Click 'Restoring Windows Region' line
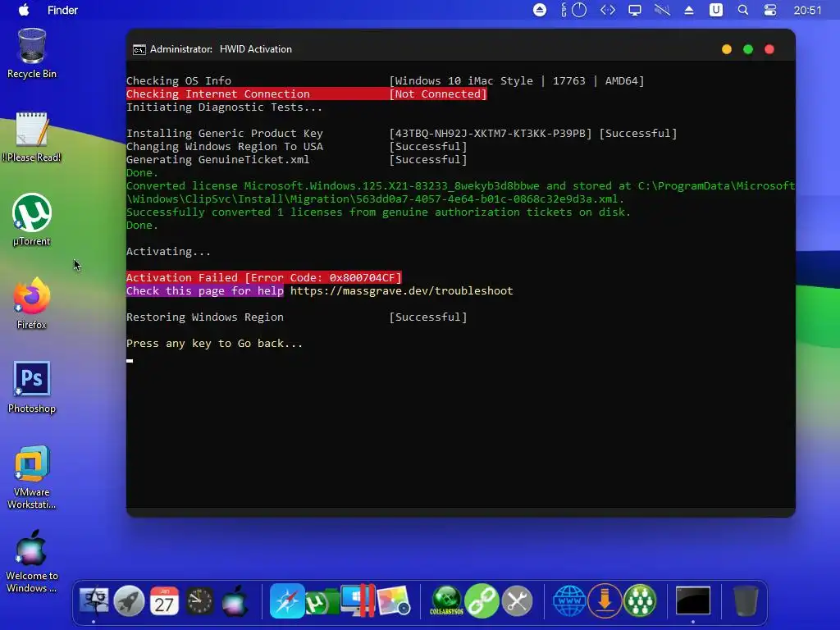This screenshot has height=630, width=840. click(x=204, y=317)
